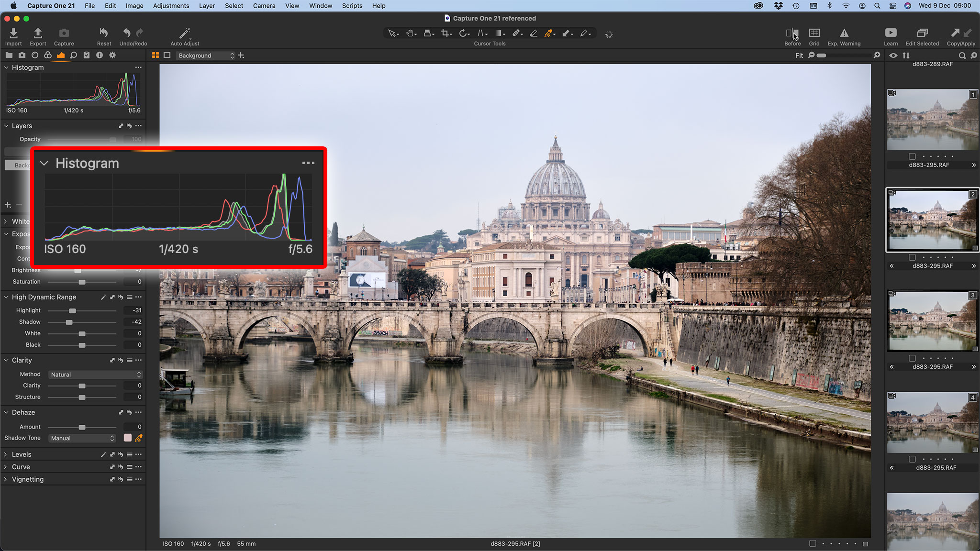This screenshot has width=980, height=551.
Task: Enable the Exp. Warning triangle icon
Action: pos(844,33)
